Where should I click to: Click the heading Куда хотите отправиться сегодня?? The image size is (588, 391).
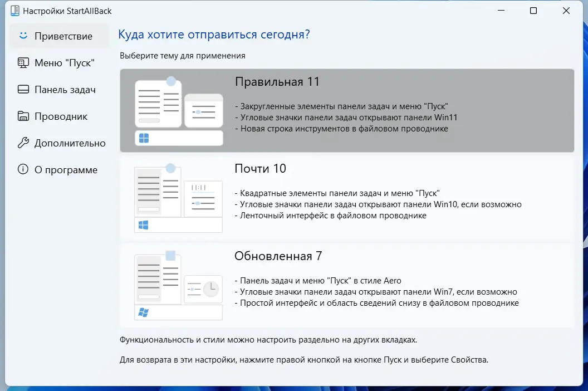point(214,35)
